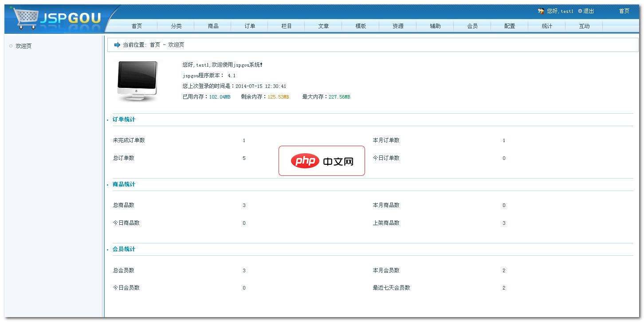Viewport: 644px width, 322px height.
Task: Open the 配置 navigation menu
Action: tap(509, 26)
